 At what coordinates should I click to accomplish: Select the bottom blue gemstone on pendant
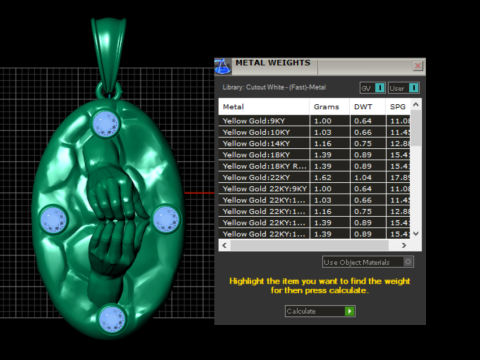(112, 319)
